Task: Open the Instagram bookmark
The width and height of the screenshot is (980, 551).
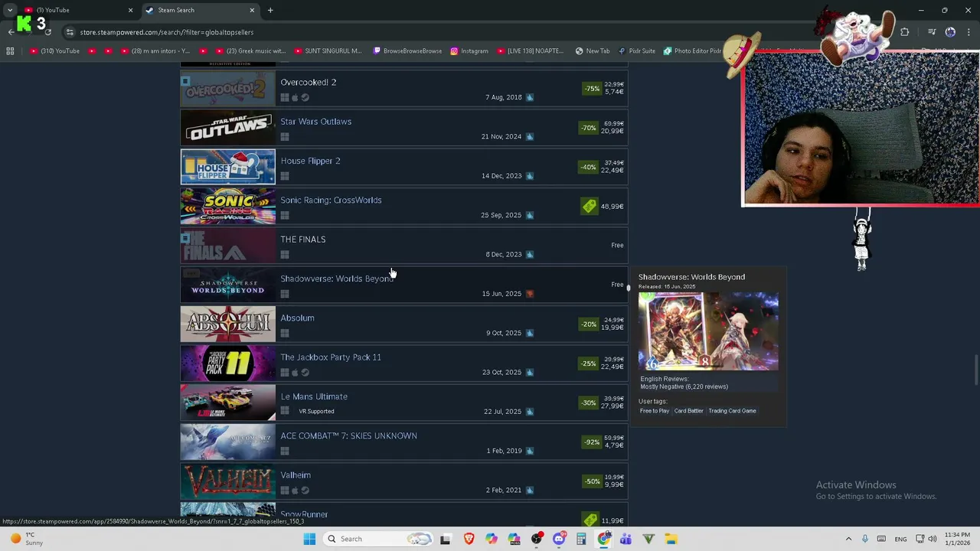Action: tap(469, 51)
